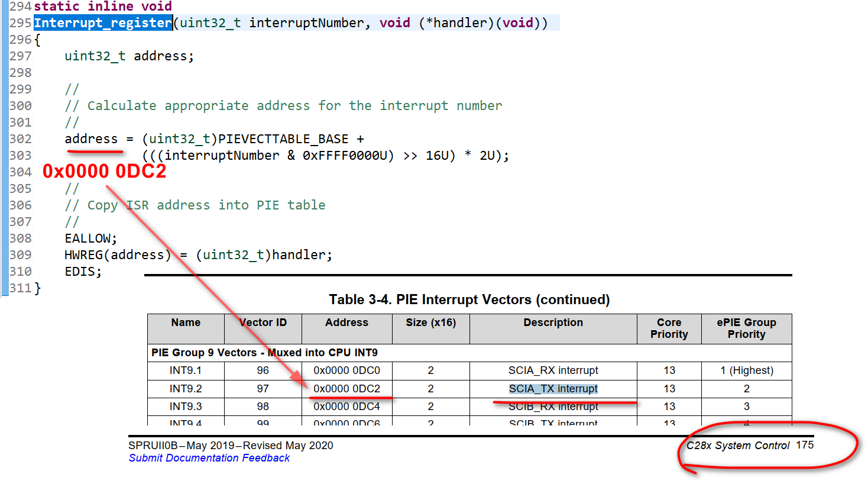Click the Vector ID 97 cell
Screen dimensions: 868x487
(263, 389)
